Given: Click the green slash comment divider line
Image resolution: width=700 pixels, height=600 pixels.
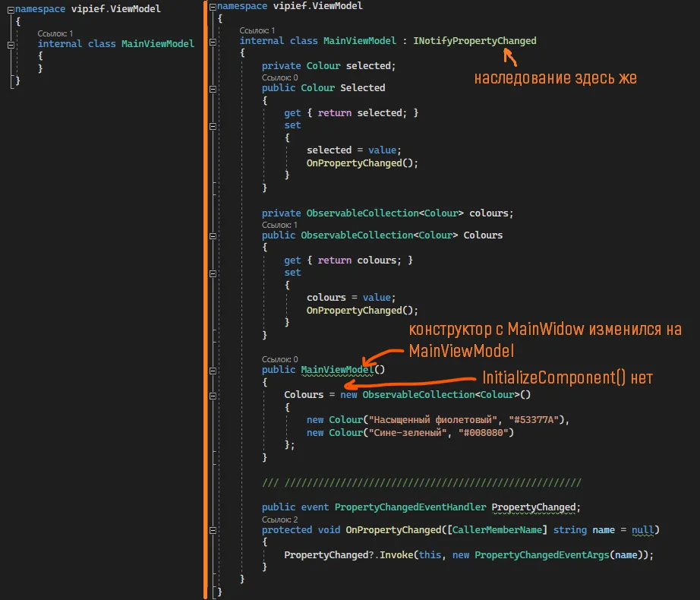Looking at the screenshot, I should click(422, 483).
